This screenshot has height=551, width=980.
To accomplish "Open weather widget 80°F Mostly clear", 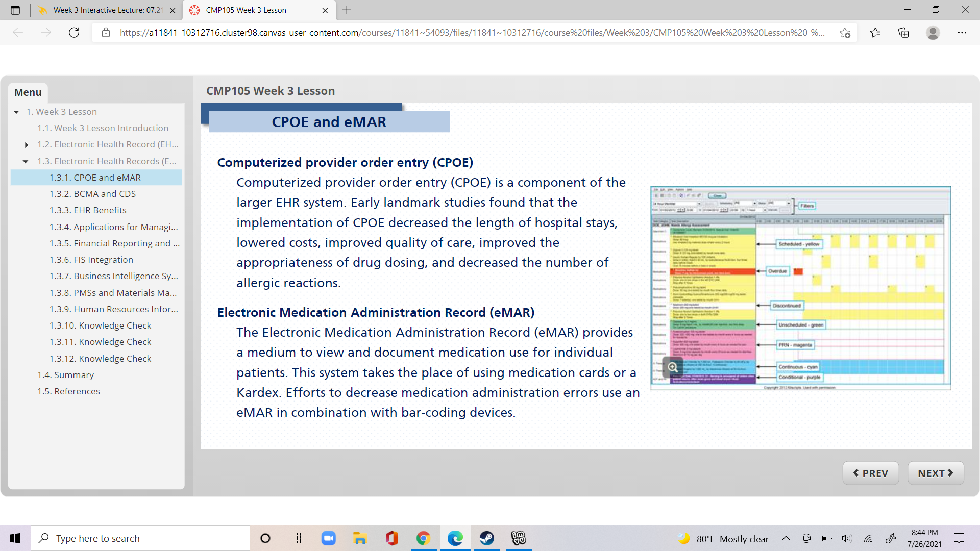I will (x=723, y=539).
